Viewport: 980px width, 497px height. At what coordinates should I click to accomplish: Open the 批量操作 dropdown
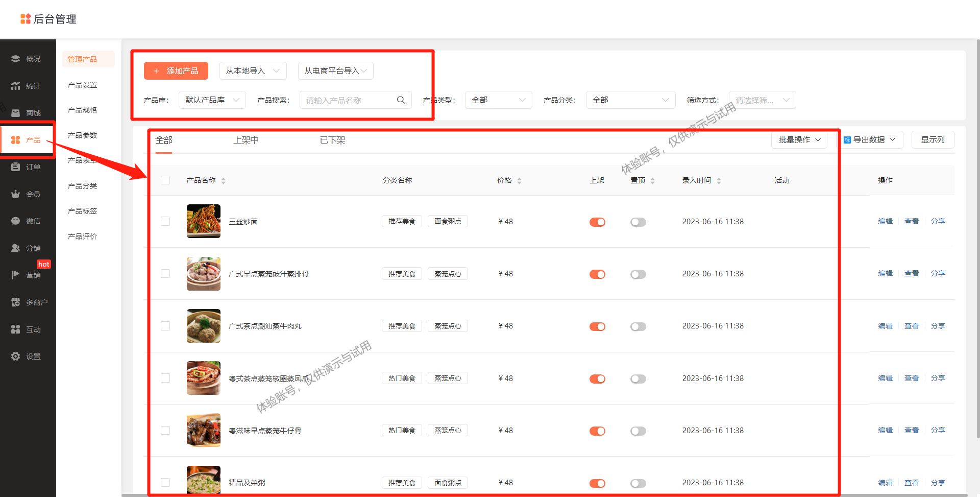click(799, 140)
